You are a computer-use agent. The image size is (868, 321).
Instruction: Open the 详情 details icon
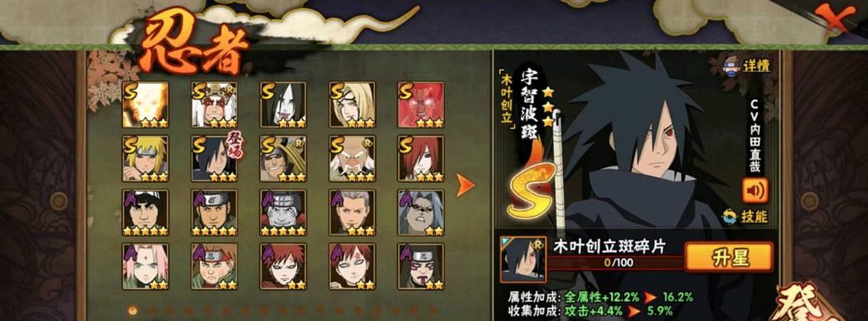(732, 65)
